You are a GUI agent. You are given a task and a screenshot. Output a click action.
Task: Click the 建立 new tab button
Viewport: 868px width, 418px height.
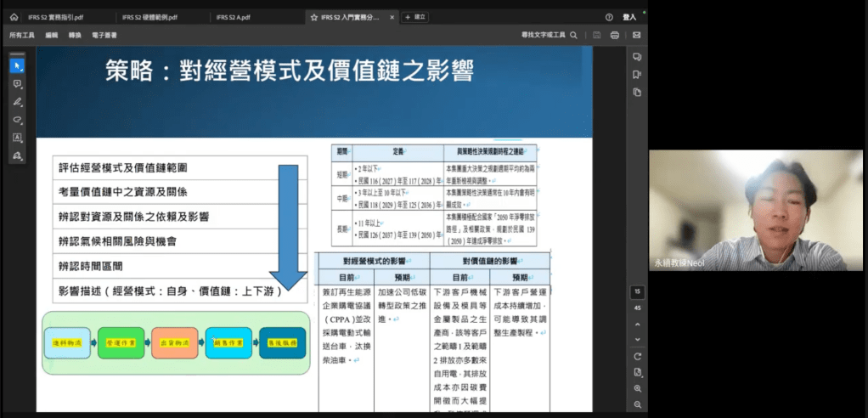(416, 17)
